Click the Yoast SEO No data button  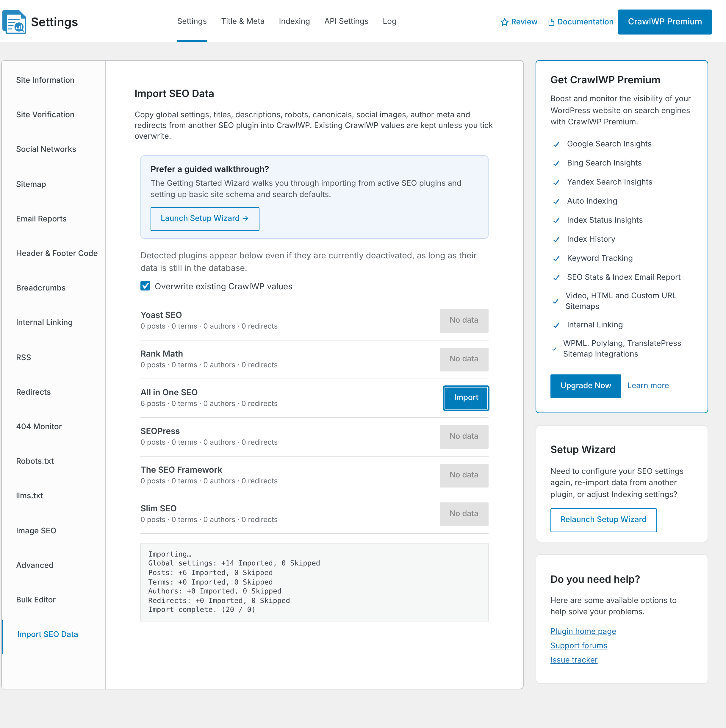(464, 321)
